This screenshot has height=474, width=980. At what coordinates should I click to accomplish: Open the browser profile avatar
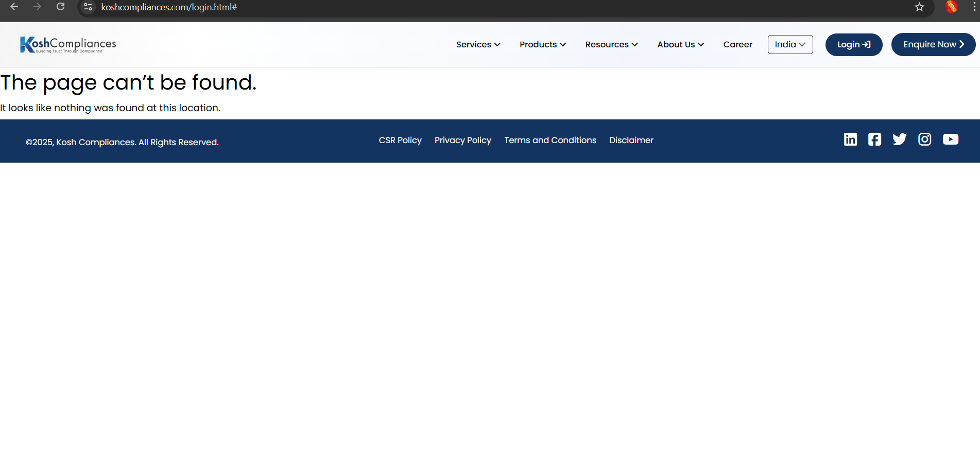[x=951, y=7]
